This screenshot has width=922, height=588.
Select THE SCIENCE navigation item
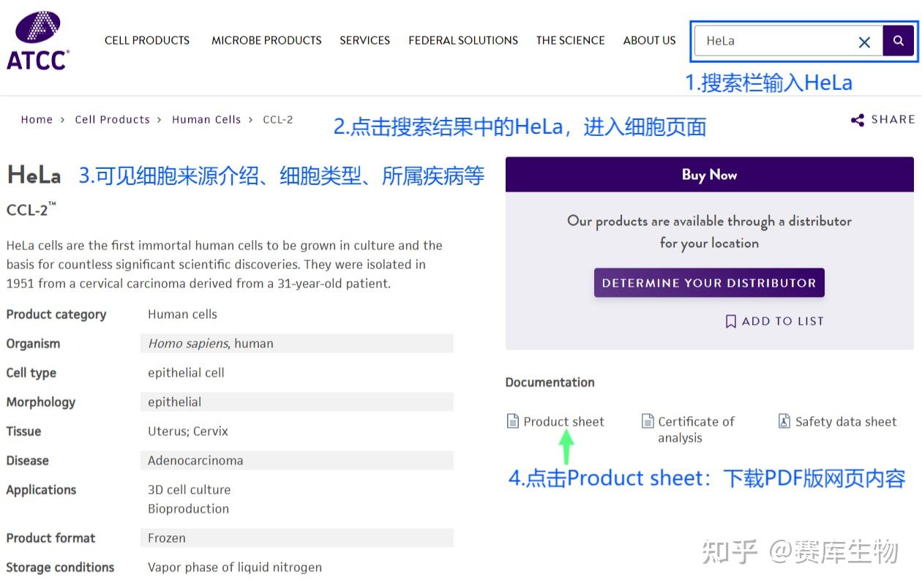coord(570,40)
